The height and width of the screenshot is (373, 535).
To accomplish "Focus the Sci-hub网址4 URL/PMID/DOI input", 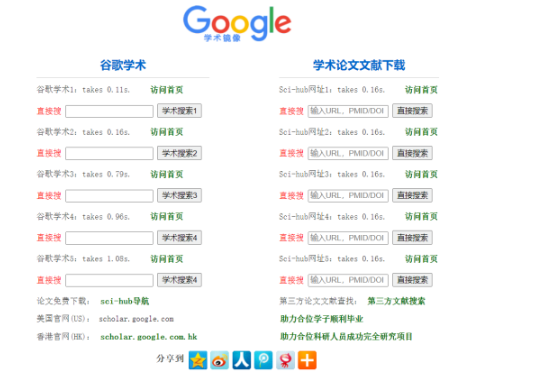I will point(348,238).
